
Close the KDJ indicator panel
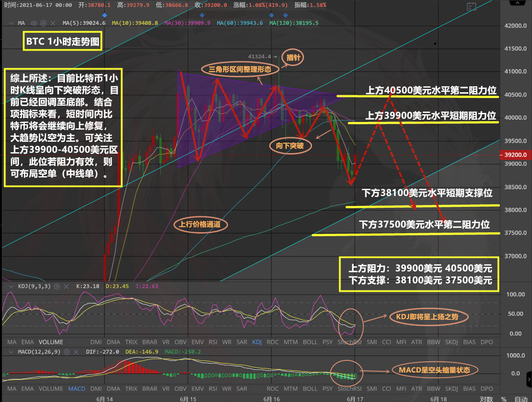(x=65, y=286)
